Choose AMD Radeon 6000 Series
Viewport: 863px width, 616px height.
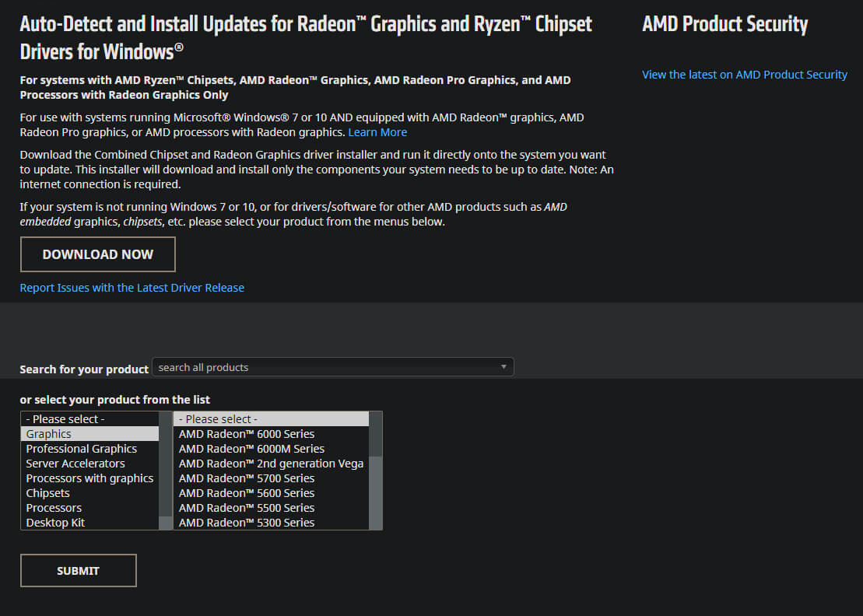tap(272, 434)
